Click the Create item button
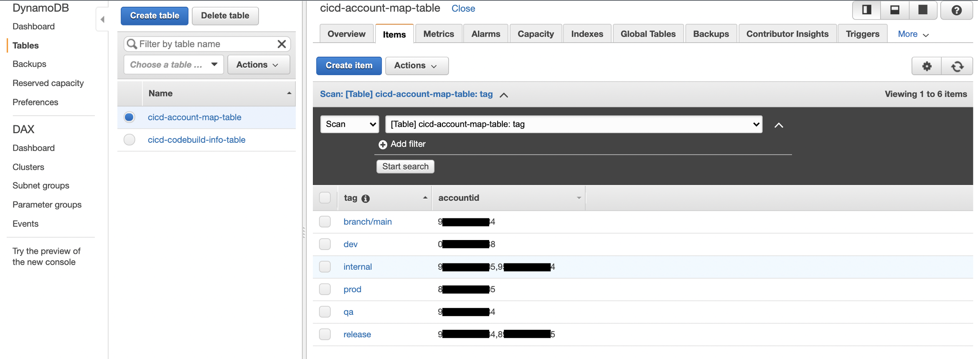980x359 pixels. coord(349,66)
